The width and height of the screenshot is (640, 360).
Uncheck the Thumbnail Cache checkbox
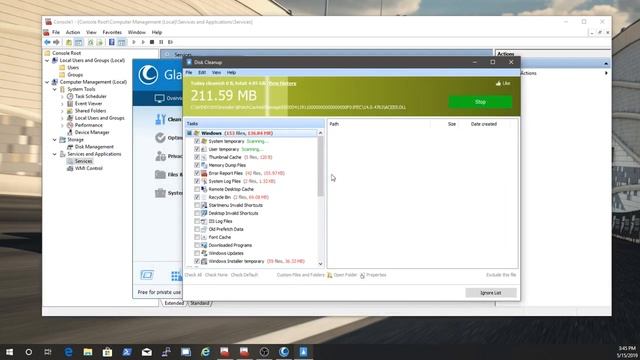point(197,157)
